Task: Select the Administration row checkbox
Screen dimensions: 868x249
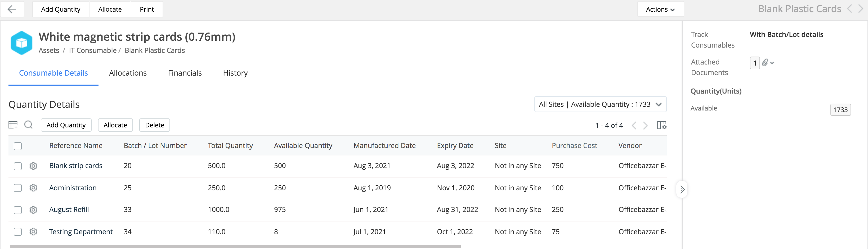Action: (18, 188)
